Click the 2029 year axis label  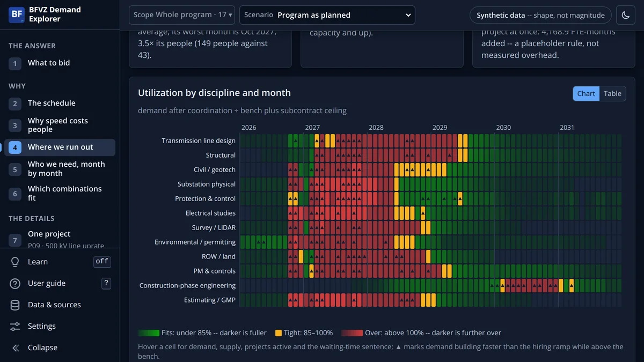click(x=440, y=128)
